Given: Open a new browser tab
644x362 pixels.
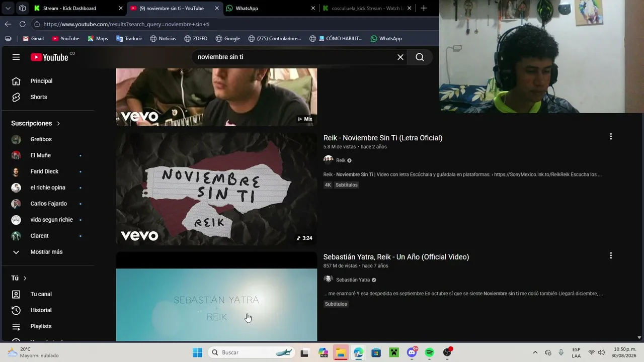Looking at the screenshot, I should click(424, 8).
